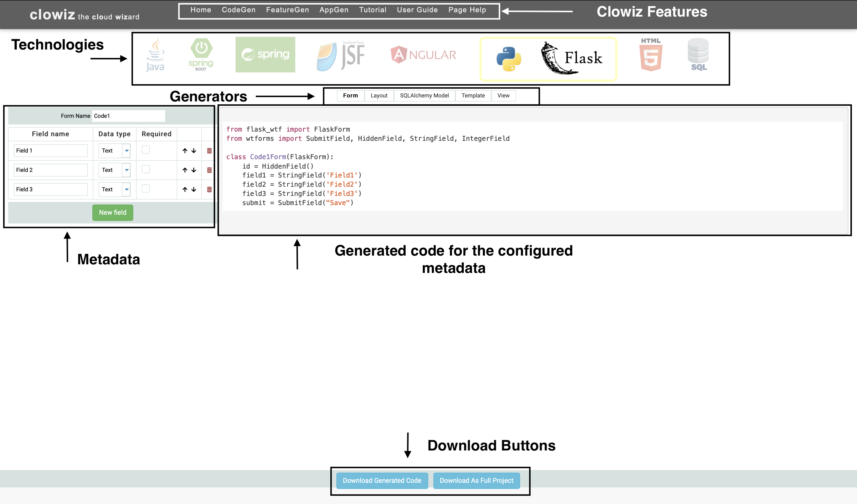Tick the Required checkbox for Field 2
The image size is (857, 504).
[145, 169]
